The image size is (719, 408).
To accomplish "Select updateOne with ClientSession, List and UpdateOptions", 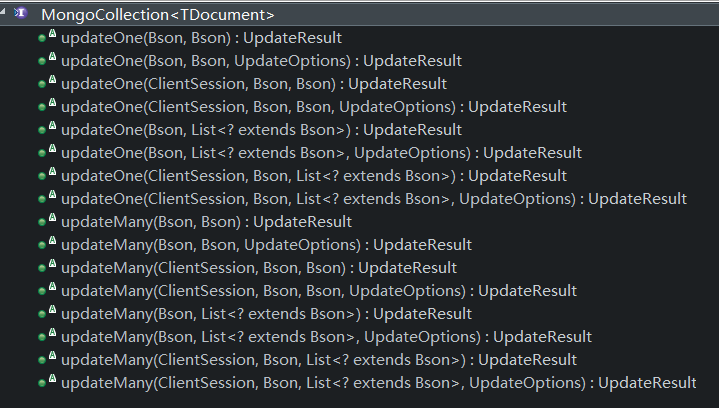I will click(373, 199).
